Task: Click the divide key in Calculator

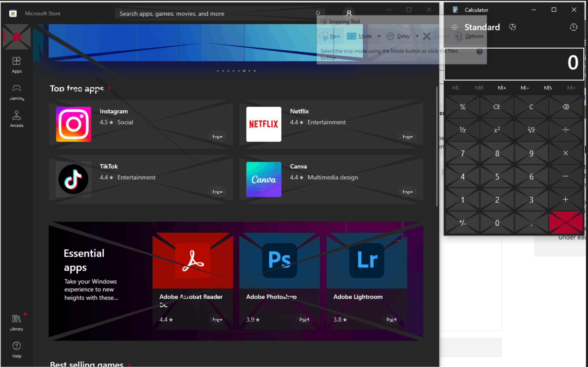Action: click(x=566, y=130)
